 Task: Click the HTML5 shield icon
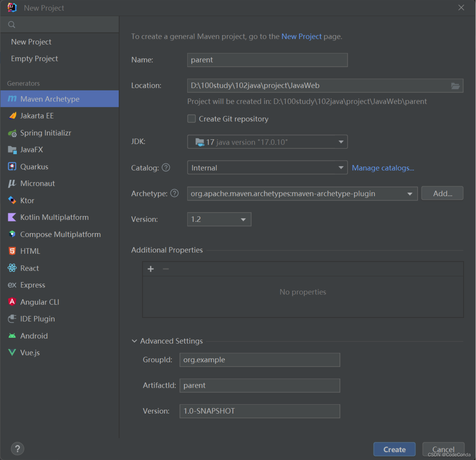[12, 251]
